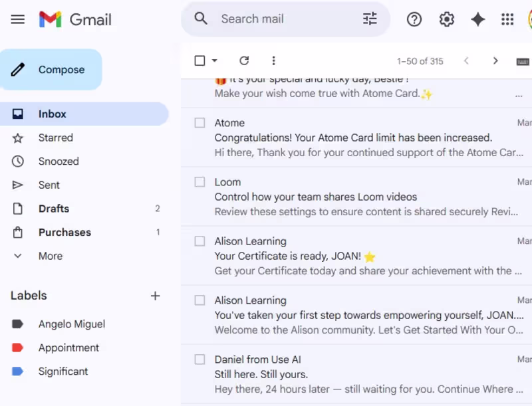Click the Sent arrow icon
This screenshot has width=532, height=406.
tap(18, 185)
